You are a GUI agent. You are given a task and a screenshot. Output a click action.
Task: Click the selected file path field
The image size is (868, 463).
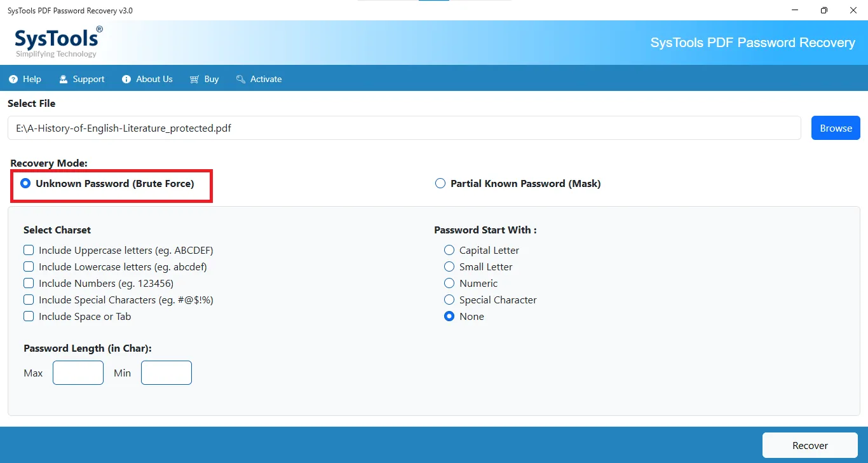click(x=404, y=128)
